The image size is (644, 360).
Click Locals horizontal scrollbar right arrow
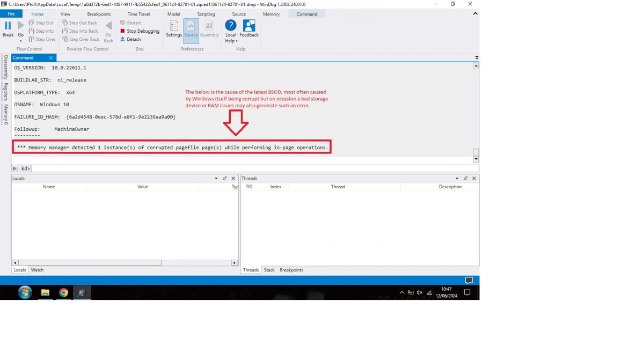[x=235, y=263]
